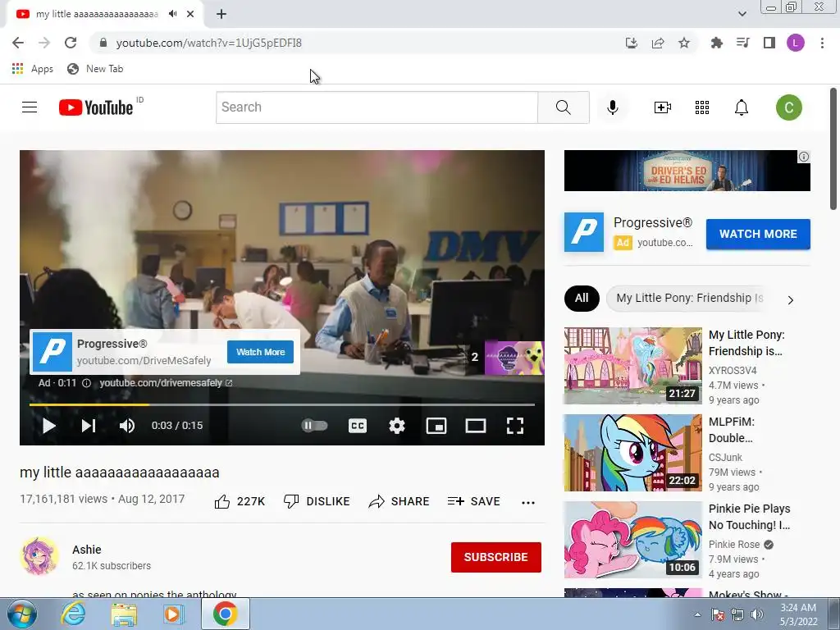Image resolution: width=840 pixels, height=630 pixels.
Task: Launch Internet Explorer from taskbar
Action: (x=73, y=614)
